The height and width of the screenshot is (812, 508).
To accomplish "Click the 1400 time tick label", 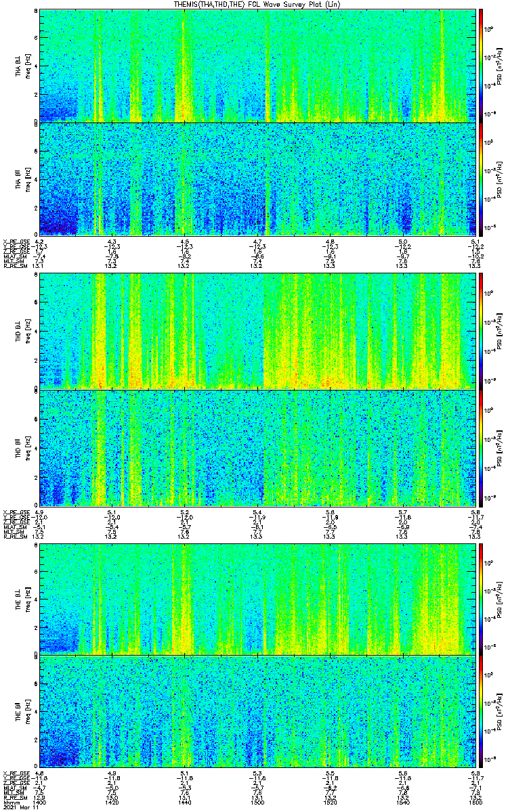I will tap(39, 803).
